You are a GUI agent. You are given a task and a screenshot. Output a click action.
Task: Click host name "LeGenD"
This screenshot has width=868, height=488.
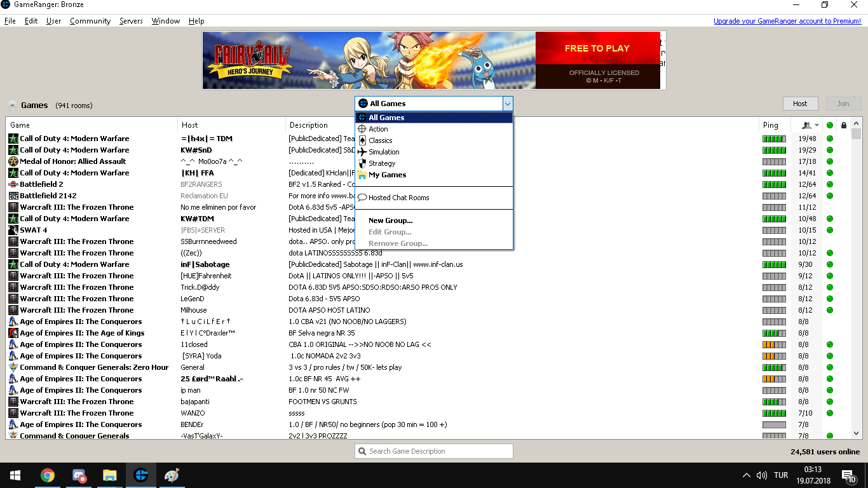[194, 299]
